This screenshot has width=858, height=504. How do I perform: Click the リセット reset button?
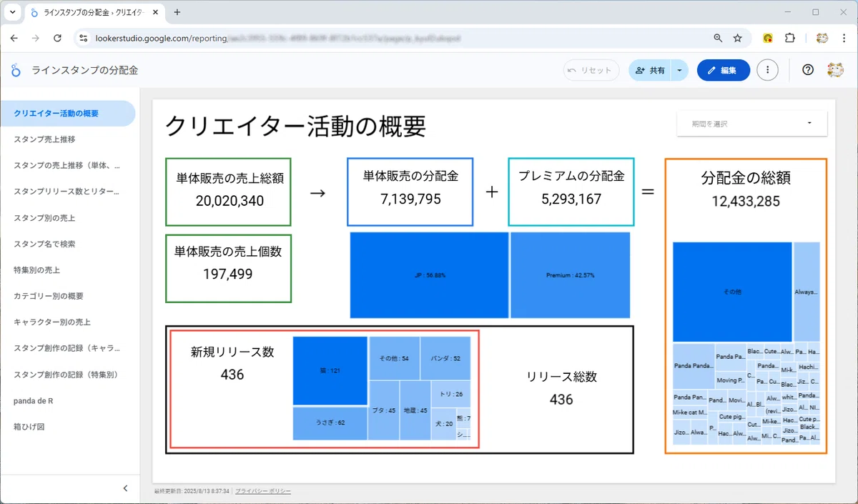point(591,70)
